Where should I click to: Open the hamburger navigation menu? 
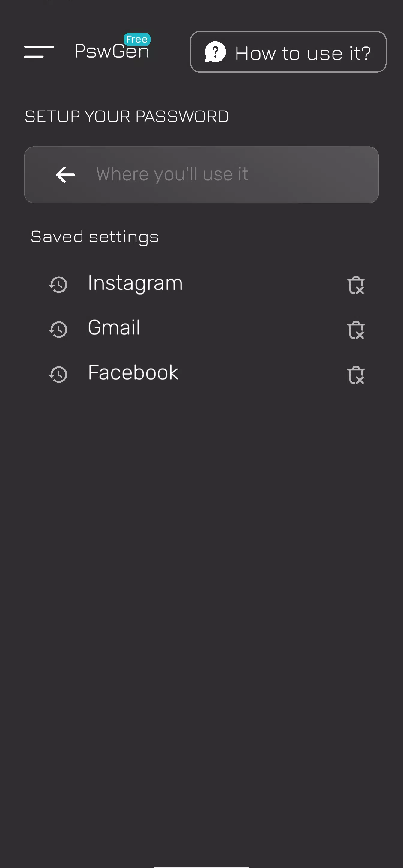pos(39,52)
